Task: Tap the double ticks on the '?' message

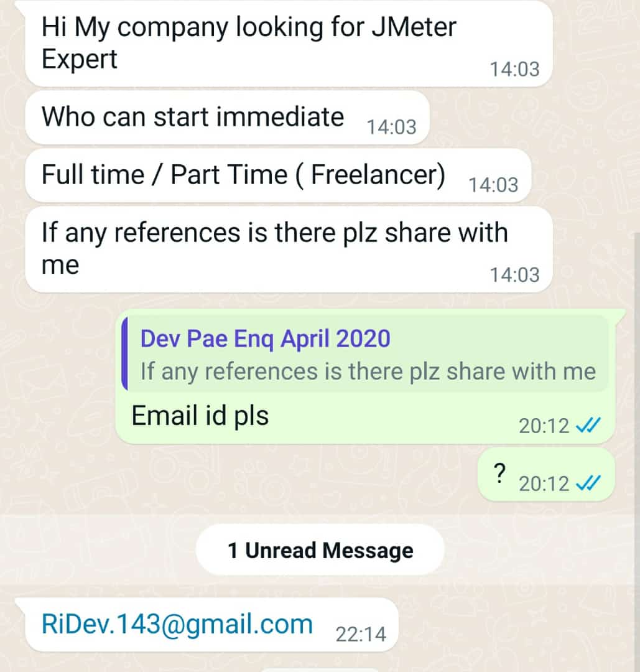Action: tap(588, 483)
